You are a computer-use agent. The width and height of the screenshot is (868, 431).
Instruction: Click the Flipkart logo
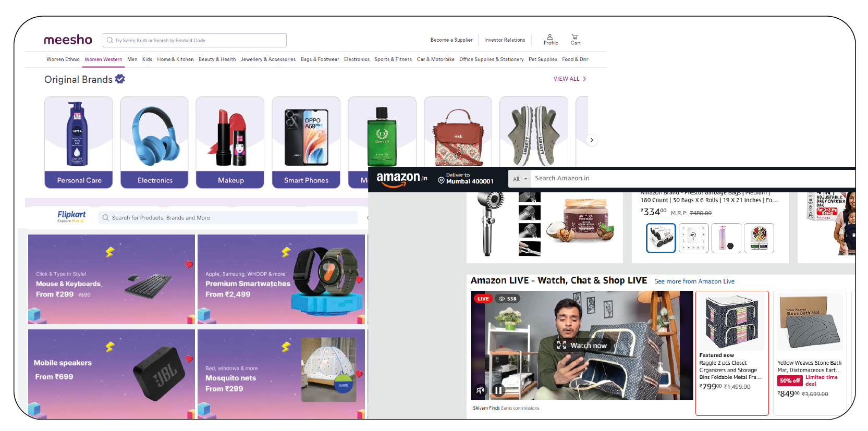(x=71, y=216)
